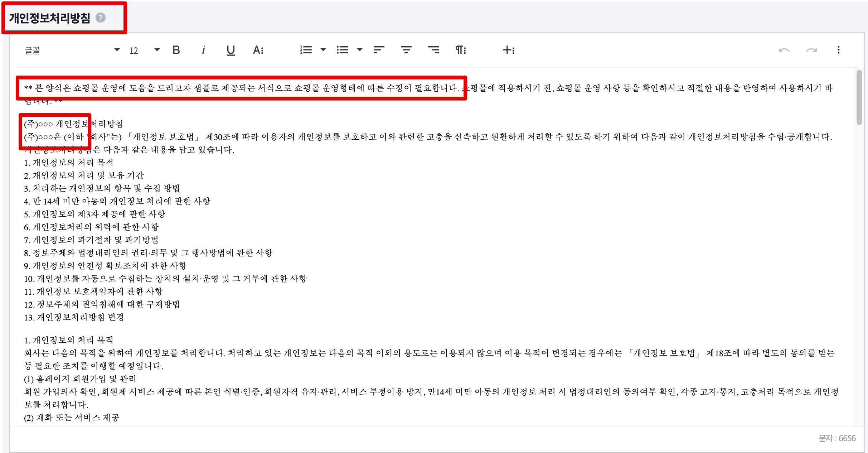Open the insert plus menu

[x=509, y=50]
